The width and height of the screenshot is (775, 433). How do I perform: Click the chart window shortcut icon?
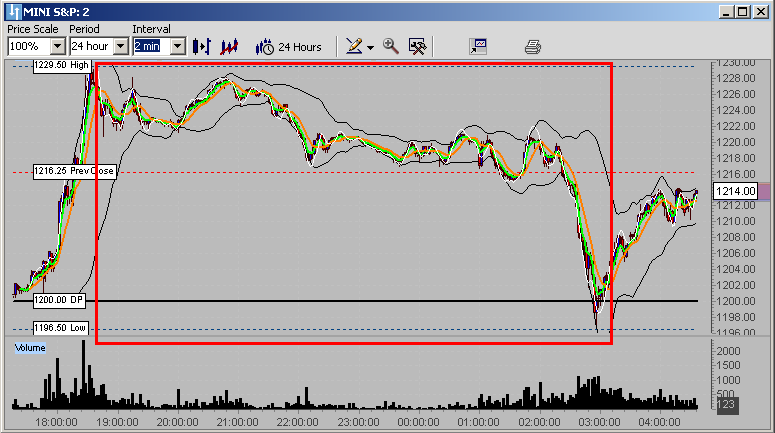pos(478,46)
